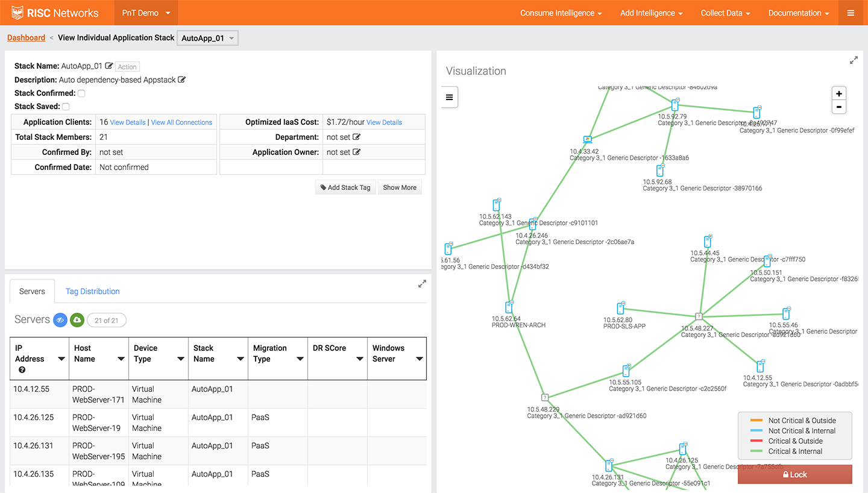
Task: Click the RISC Networks logo
Action: (55, 13)
